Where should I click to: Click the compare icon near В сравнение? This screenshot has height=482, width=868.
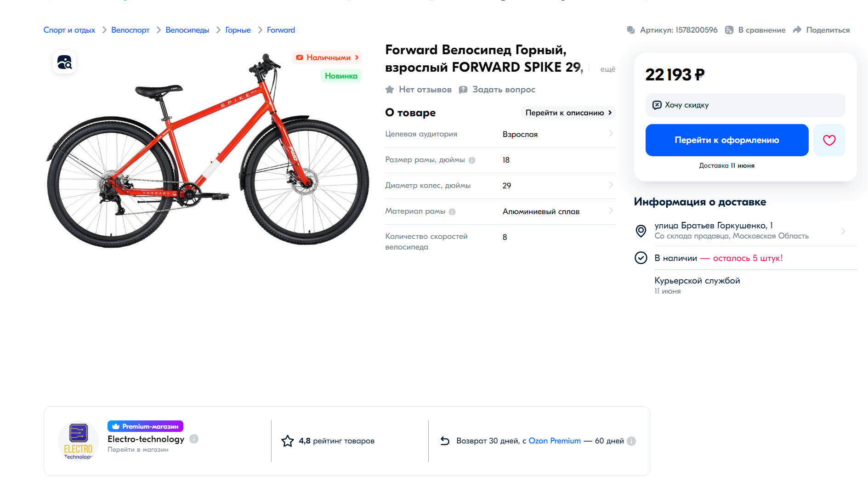[x=729, y=30]
